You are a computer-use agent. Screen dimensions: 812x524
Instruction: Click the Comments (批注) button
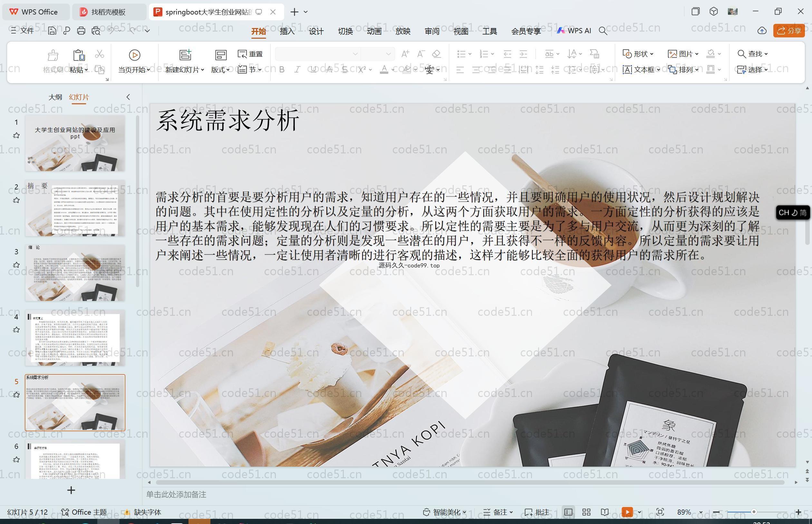pos(537,512)
